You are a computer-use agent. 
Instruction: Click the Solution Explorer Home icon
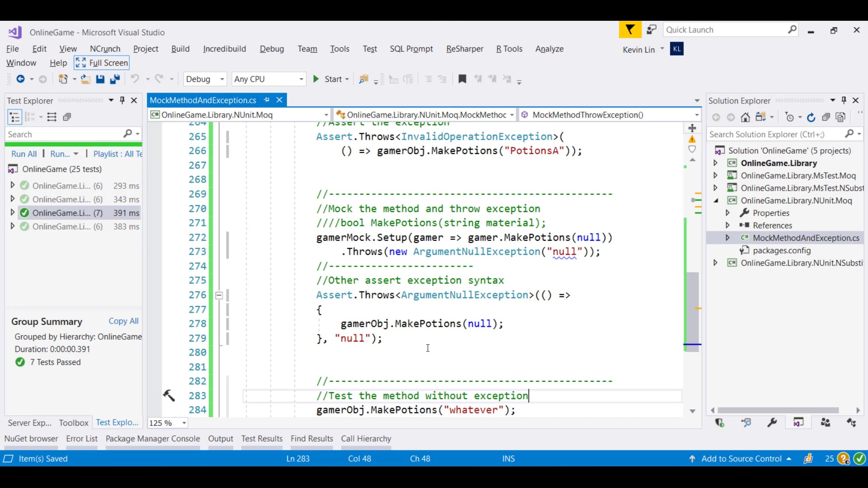click(x=745, y=117)
